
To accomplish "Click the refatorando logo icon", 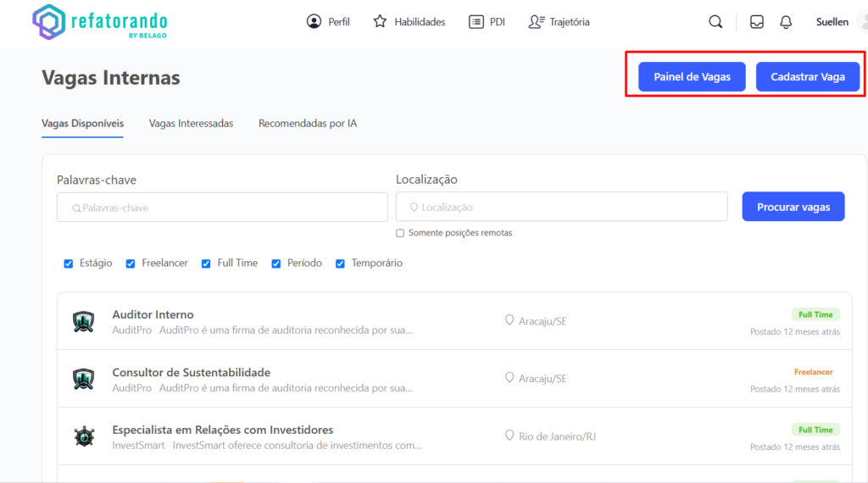I will [48, 22].
